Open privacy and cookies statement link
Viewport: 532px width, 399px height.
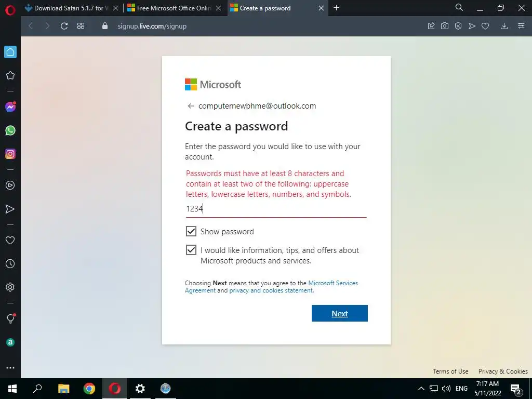coord(271,290)
